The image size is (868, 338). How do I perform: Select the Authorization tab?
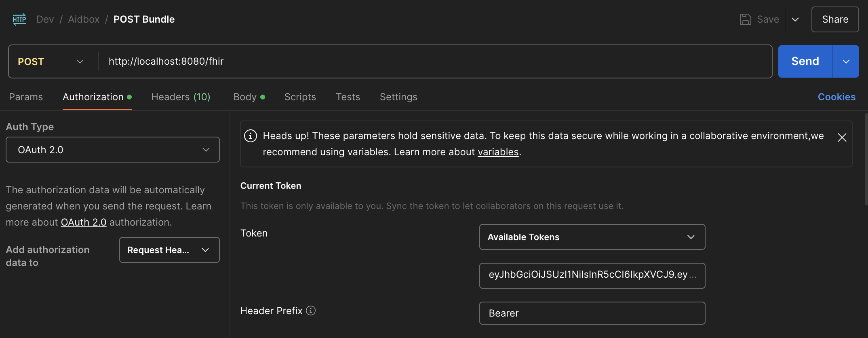tap(97, 97)
